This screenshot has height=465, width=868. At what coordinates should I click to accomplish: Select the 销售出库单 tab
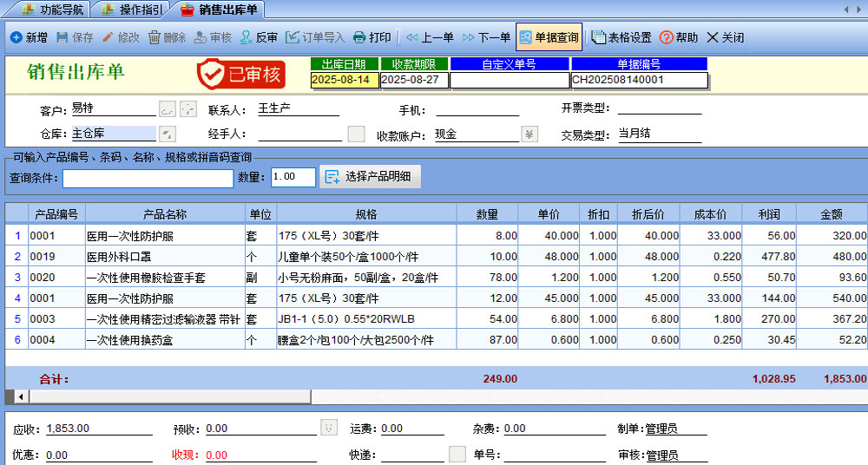point(220,10)
